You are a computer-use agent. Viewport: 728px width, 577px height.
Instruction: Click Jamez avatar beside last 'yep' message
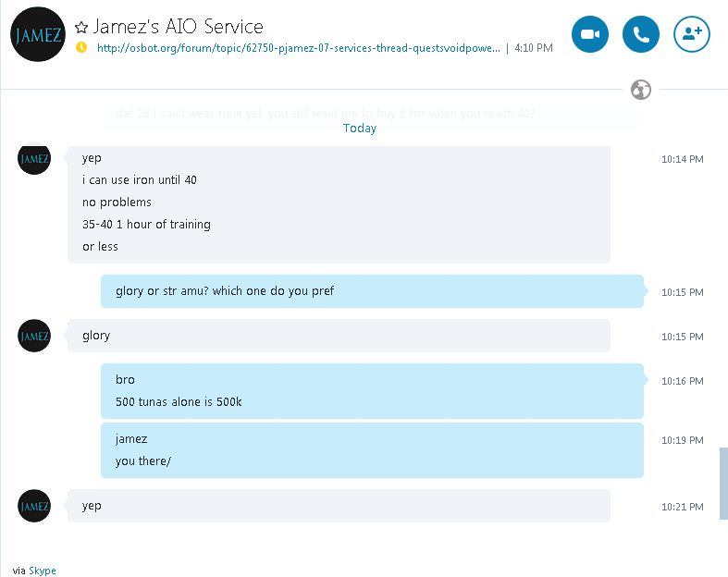pyautogui.click(x=34, y=506)
